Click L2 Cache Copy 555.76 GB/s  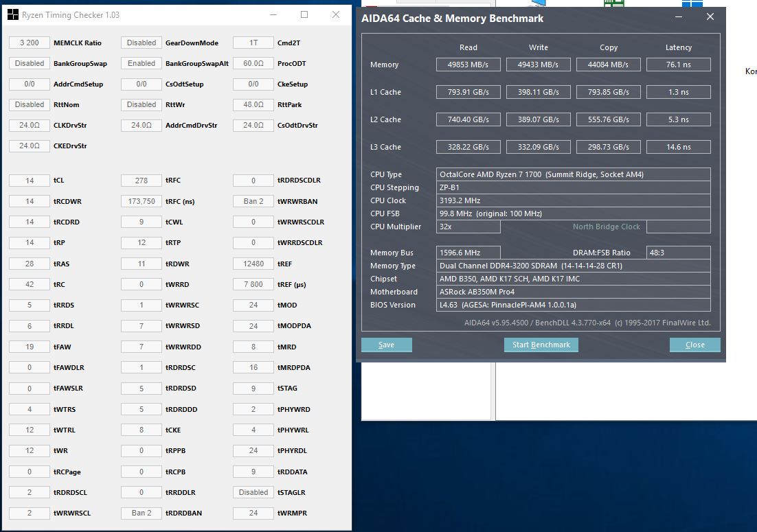[609, 119]
